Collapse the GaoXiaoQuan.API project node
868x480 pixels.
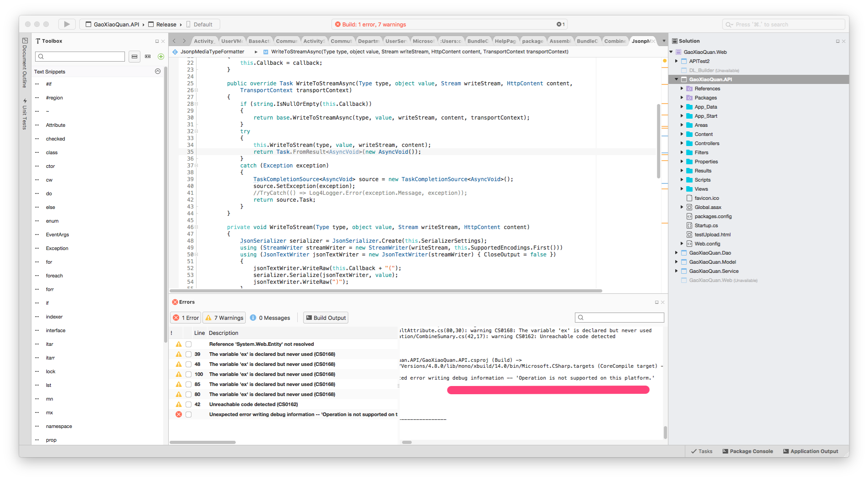point(677,79)
